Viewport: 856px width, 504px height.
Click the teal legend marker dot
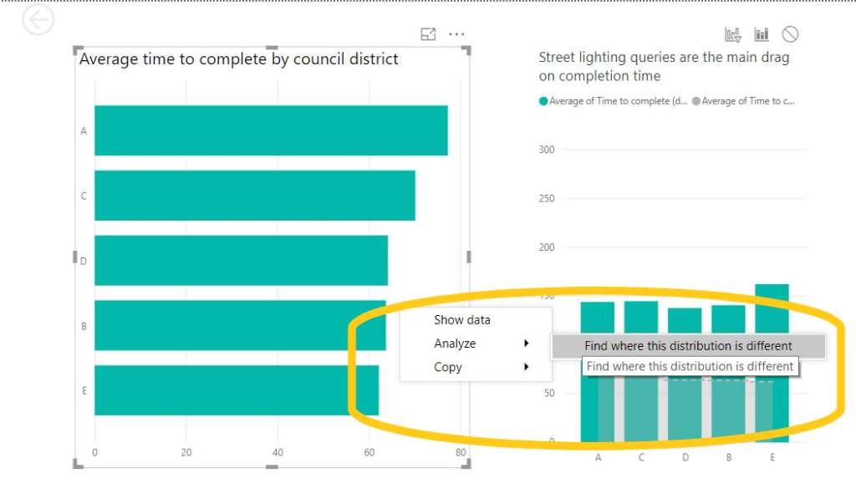coord(543,101)
